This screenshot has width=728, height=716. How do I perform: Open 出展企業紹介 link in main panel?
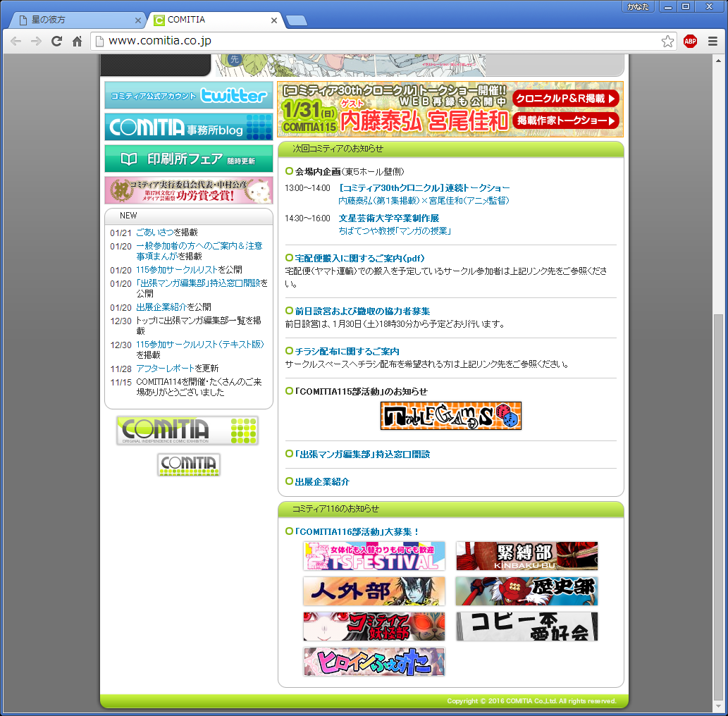click(x=322, y=482)
